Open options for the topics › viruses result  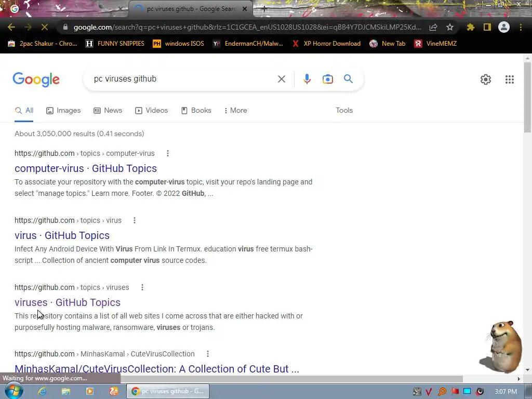pos(142,287)
